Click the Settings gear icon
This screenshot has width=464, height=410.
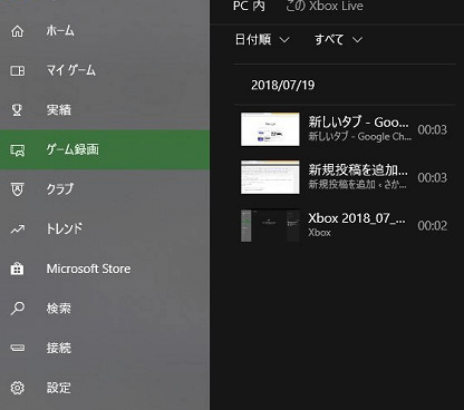tap(17, 388)
